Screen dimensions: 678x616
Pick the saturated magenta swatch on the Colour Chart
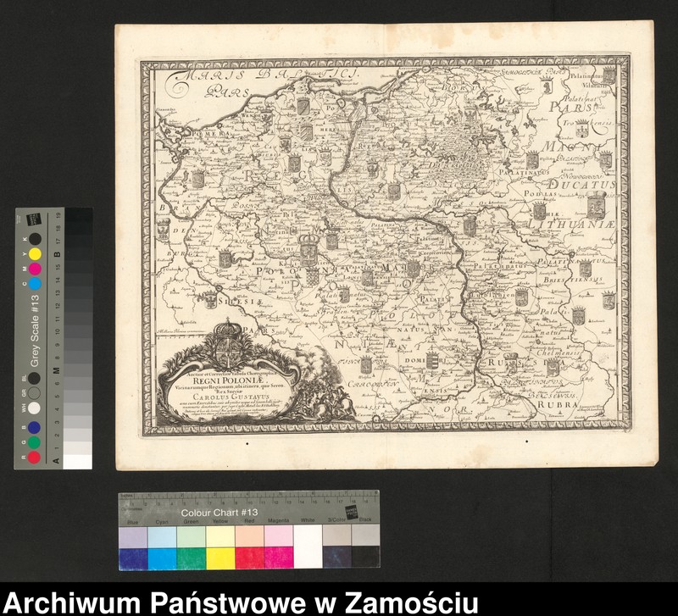279,558
